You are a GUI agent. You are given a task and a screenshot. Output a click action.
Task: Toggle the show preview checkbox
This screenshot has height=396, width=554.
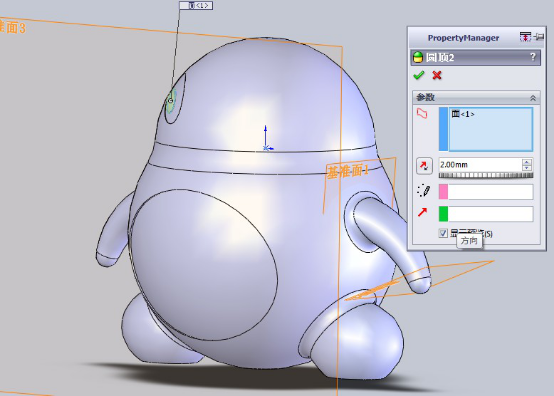pos(443,233)
